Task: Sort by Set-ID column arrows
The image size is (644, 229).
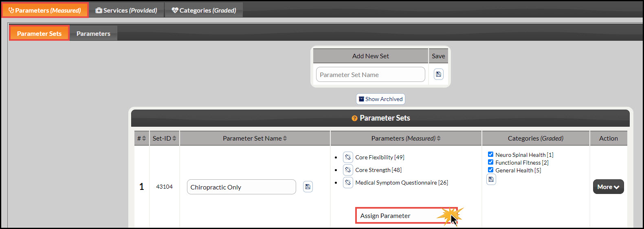Action: pos(174,139)
